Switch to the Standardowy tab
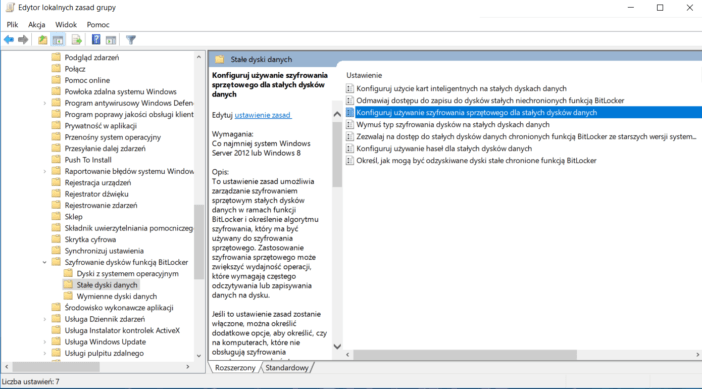 coord(287,368)
